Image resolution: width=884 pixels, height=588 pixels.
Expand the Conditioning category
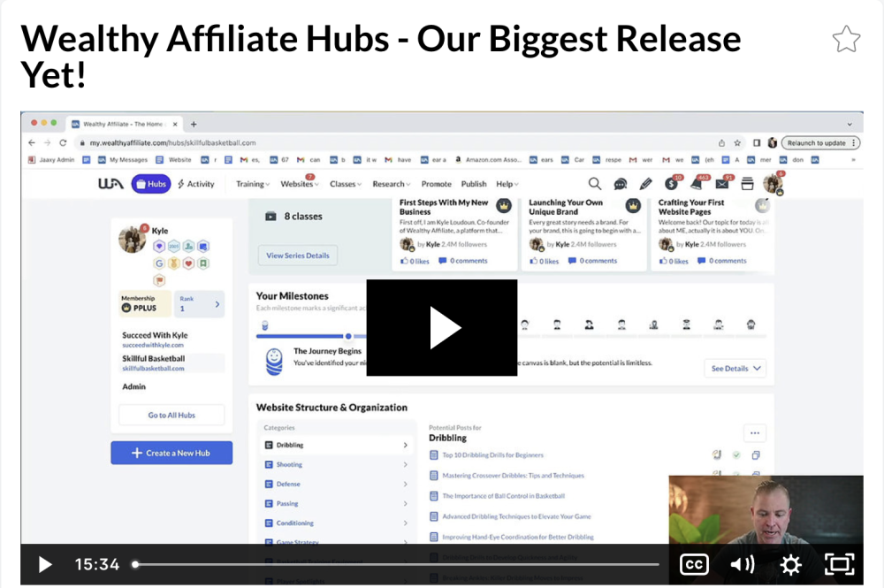coord(336,523)
